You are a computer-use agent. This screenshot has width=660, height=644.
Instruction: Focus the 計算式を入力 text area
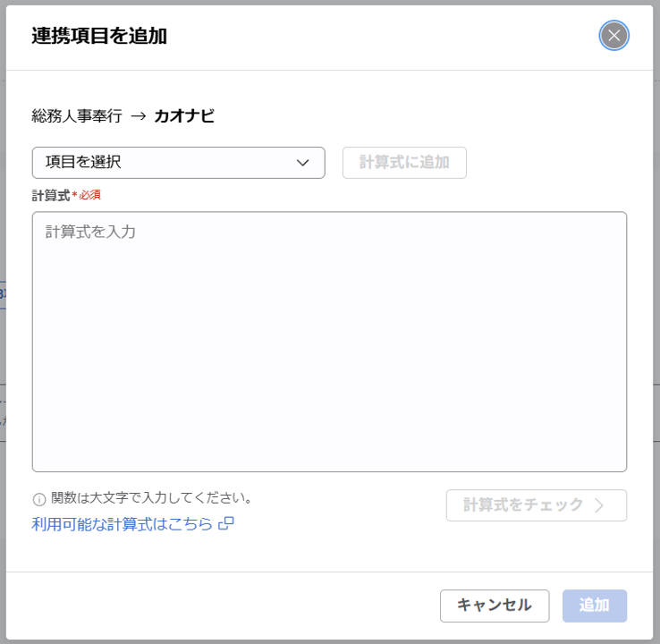pos(329,342)
